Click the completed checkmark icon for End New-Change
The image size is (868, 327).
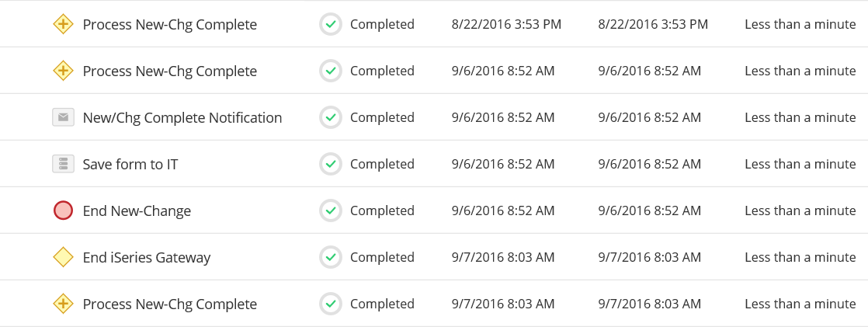point(331,210)
